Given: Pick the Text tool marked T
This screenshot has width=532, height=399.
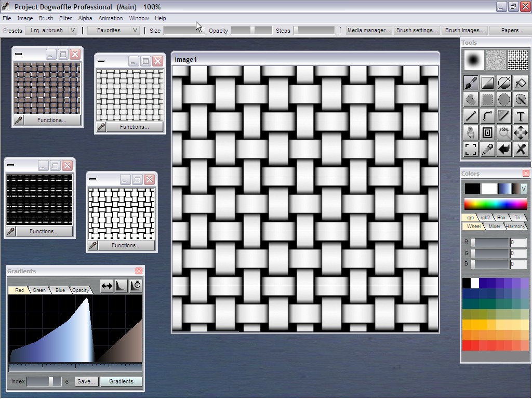Looking at the screenshot, I should point(520,116).
